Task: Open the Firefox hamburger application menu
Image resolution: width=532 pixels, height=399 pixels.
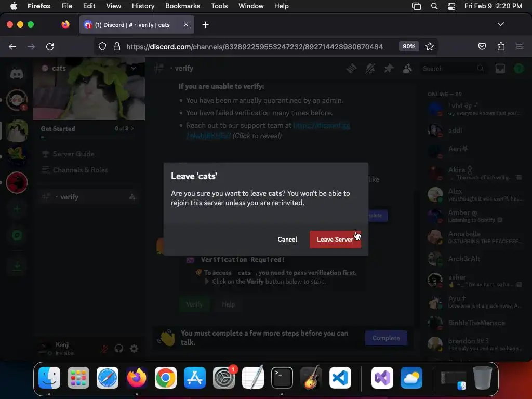Action: point(520,46)
